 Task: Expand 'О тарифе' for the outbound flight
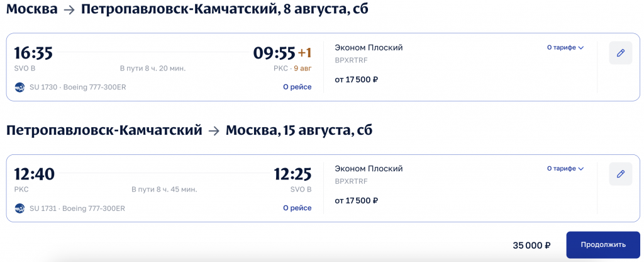click(x=565, y=48)
